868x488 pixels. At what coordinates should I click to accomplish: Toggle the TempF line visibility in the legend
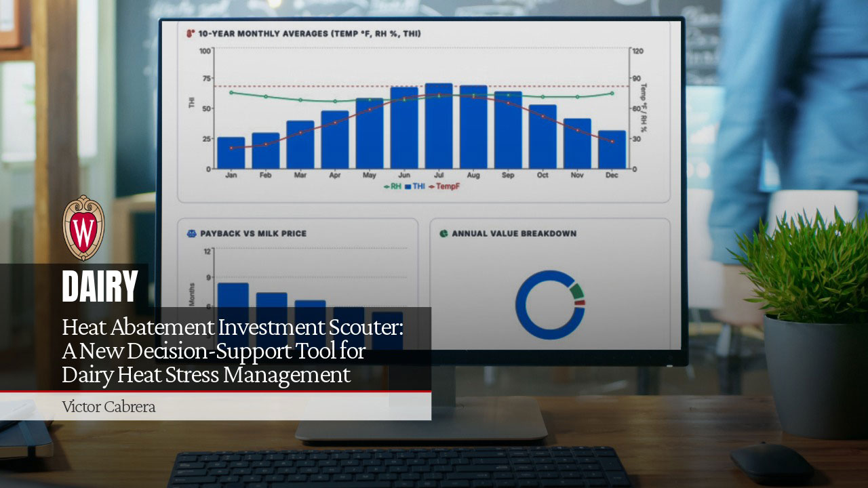(x=448, y=186)
